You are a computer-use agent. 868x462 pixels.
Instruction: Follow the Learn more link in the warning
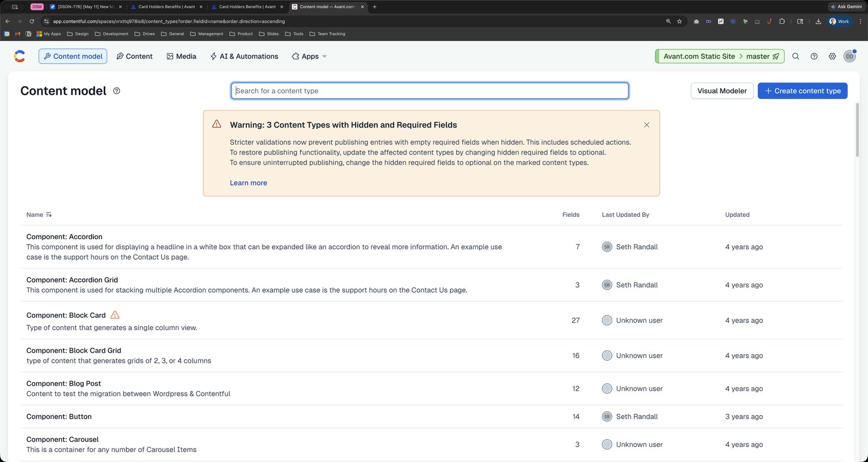click(x=248, y=183)
